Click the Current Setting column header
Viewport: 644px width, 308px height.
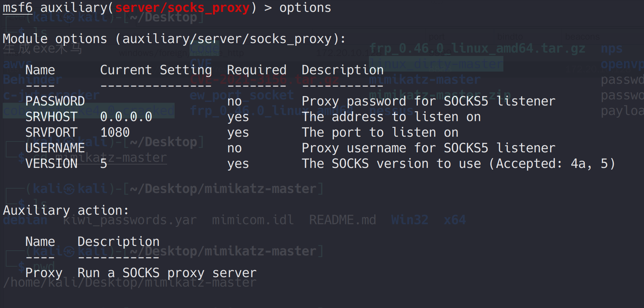156,70
